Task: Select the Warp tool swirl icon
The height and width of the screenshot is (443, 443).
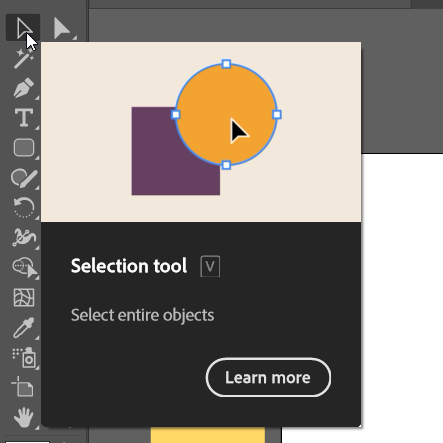Action: [24, 237]
